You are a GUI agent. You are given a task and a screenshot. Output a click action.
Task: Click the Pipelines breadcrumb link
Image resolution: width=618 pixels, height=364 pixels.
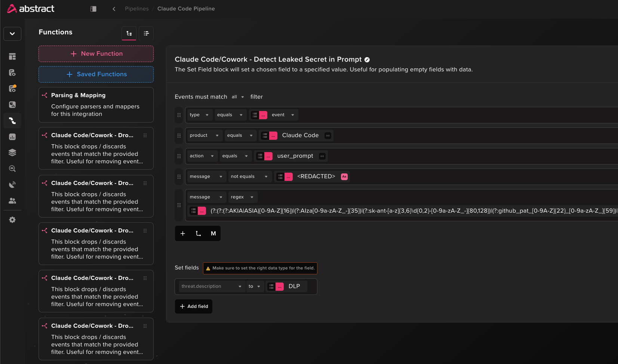click(137, 9)
